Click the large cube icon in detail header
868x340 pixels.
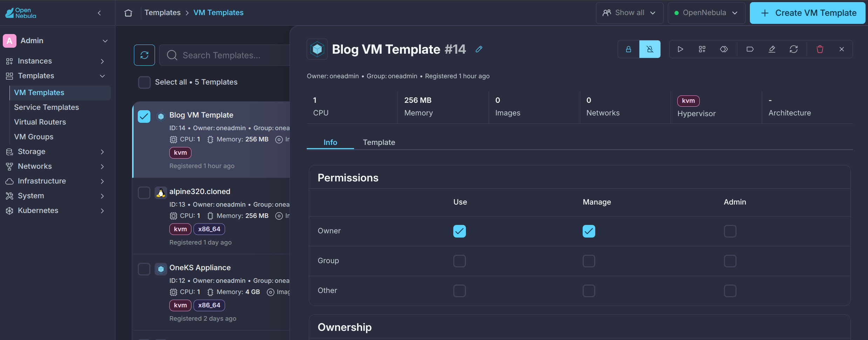(x=317, y=49)
